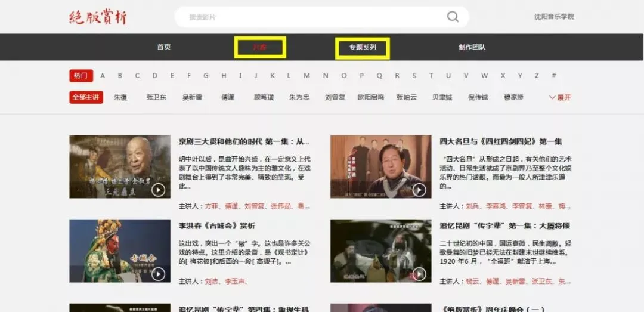Filter by letter B
Image resolution: width=644 pixels, height=312 pixels.
click(x=120, y=76)
